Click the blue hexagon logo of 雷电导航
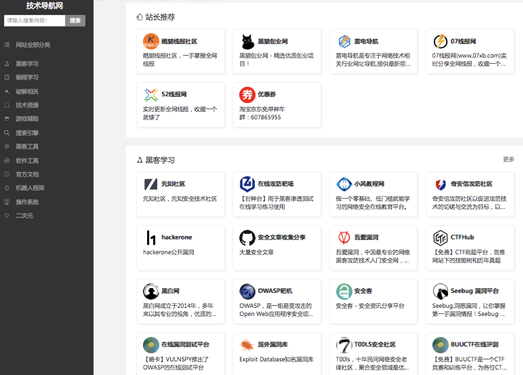Viewport: 523px width, 375px height. point(344,41)
